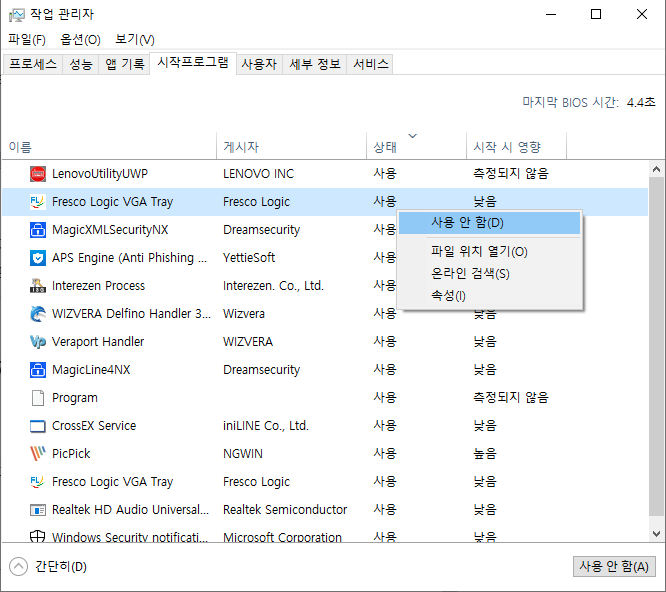Select the WIZVERA Delfino Handler 3 entry
Image resolution: width=666 pixels, height=592 pixels.
(131, 314)
